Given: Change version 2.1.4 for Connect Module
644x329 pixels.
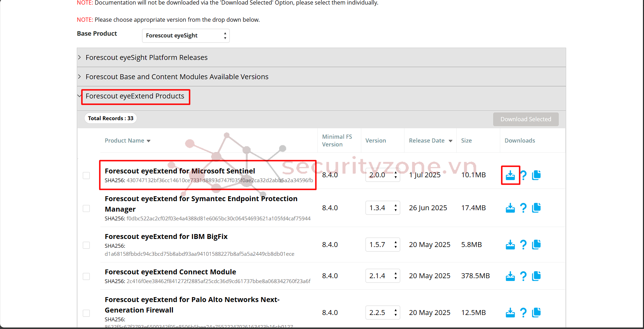Looking at the screenshot, I should tap(383, 276).
